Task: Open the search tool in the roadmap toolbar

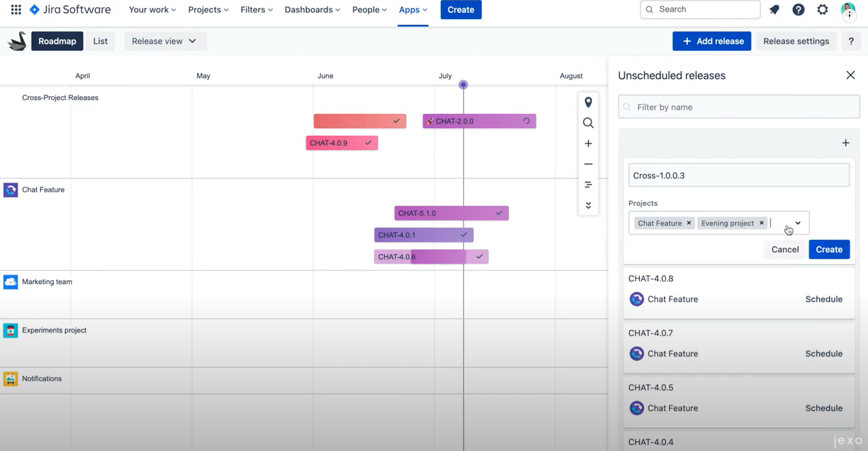Action: click(588, 123)
